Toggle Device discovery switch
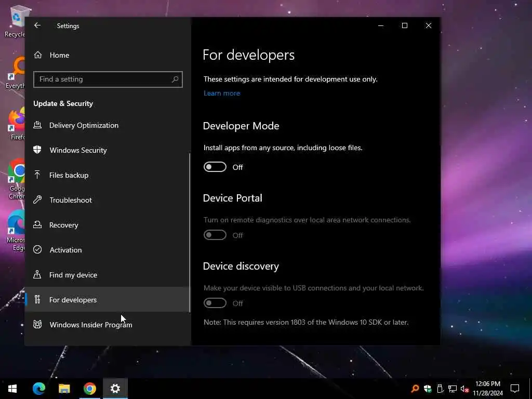Image resolution: width=532 pixels, height=399 pixels. (x=215, y=303)
